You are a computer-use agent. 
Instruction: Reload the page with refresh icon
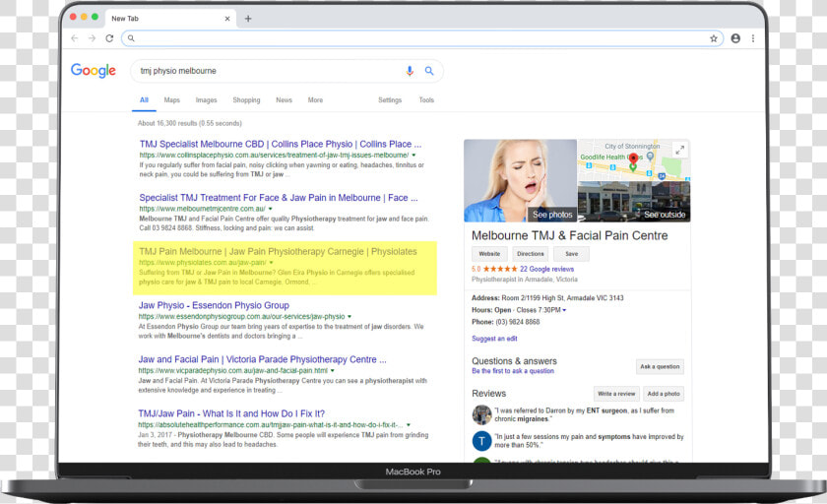[109, 38]
